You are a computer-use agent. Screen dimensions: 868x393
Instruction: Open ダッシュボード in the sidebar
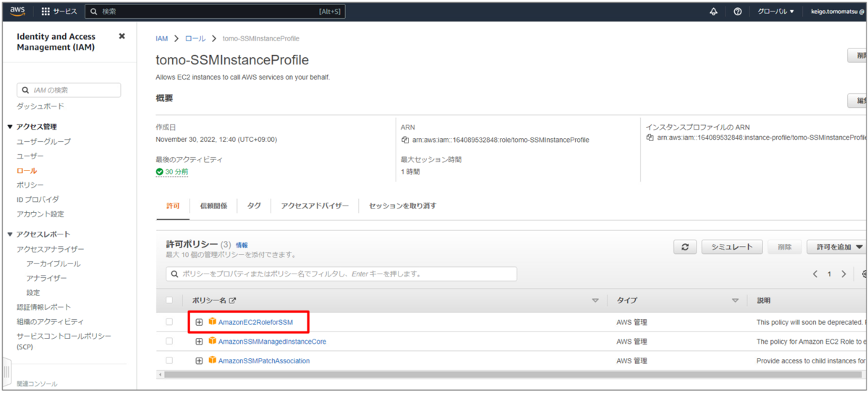point(40,106)
